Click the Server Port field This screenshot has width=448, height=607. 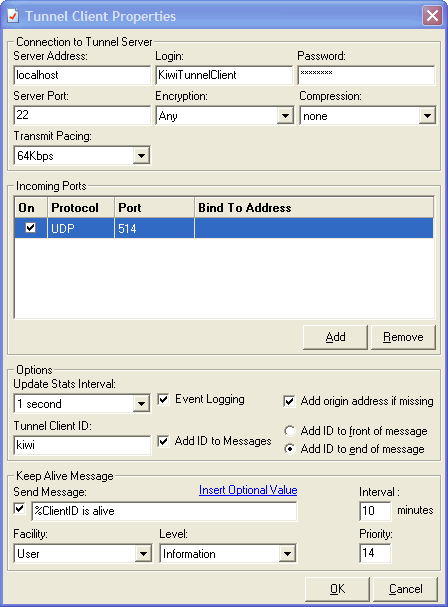pyautogui.click(x=82, y=115)
